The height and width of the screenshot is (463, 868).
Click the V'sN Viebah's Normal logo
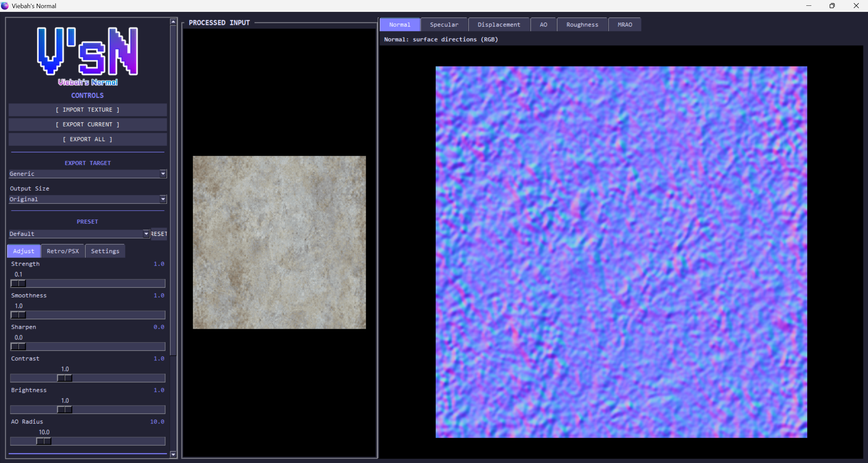click(x=88, y=56)
